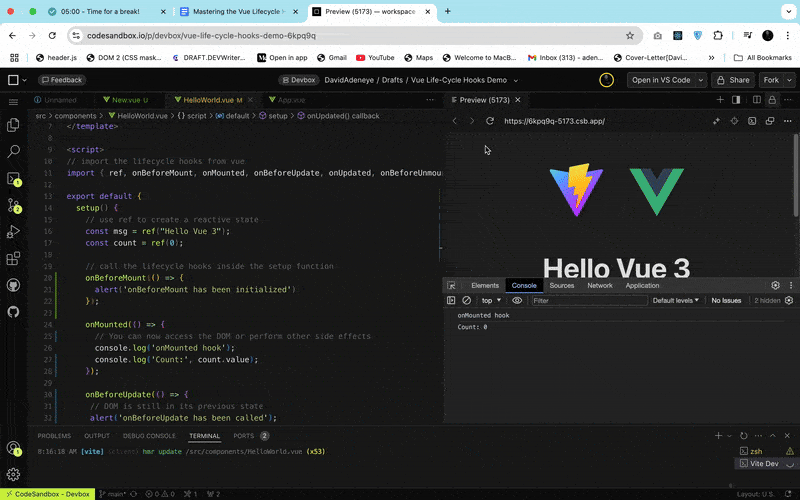Viewport: 800px width, 500px height.
Task: Click the preview pane crosshair inspector icon
Action: point(734,121)
